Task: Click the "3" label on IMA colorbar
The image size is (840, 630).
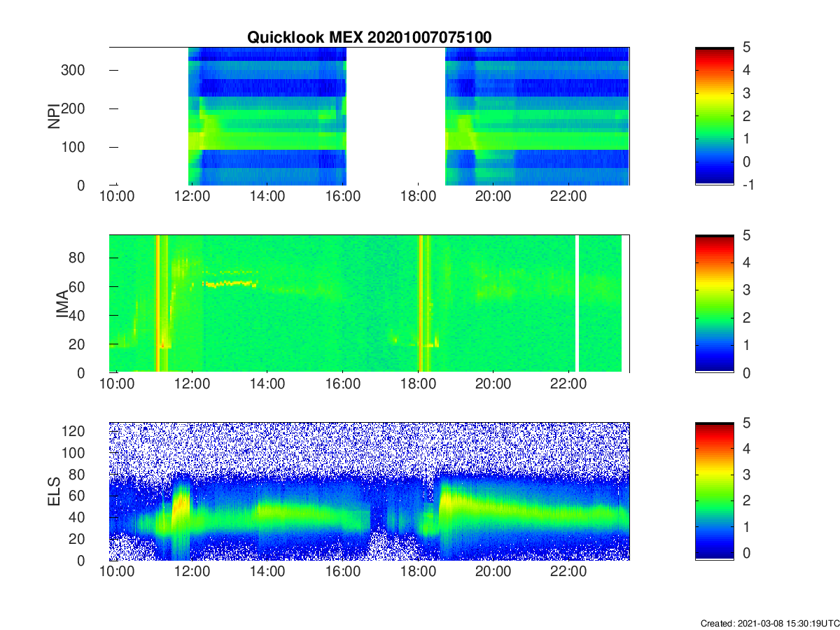Action: (748, 290)
